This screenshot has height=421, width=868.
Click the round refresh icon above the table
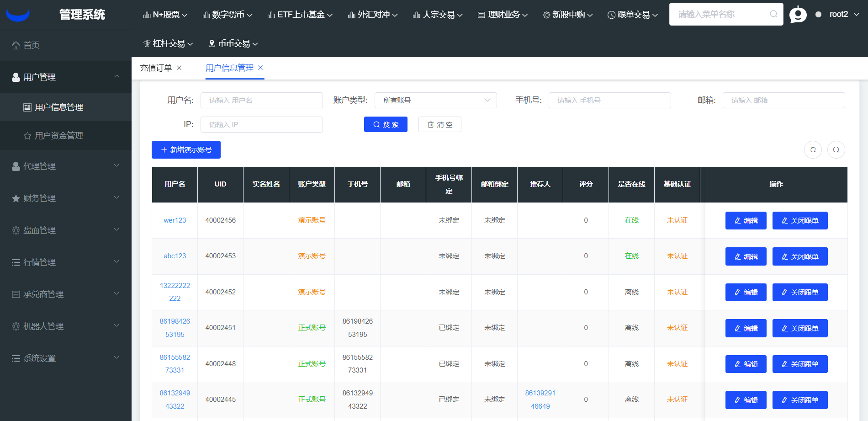(x=813, y=149)
